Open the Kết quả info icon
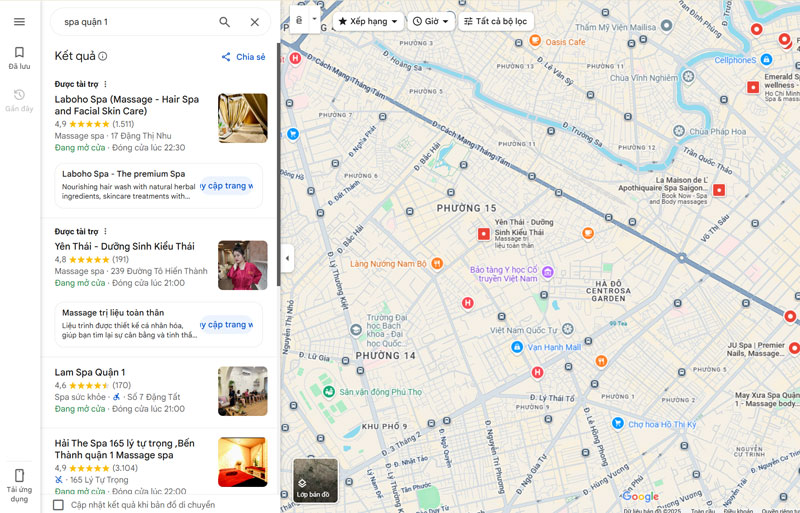This screenshot has width=800, height=513. coord(103,56)
